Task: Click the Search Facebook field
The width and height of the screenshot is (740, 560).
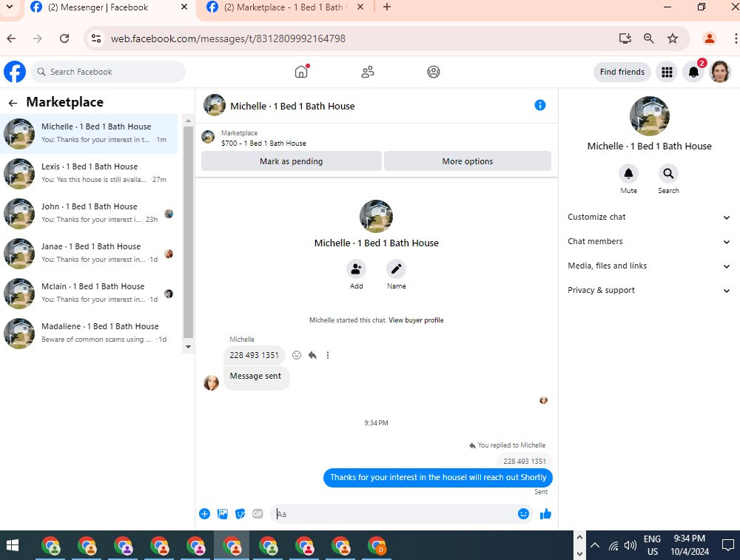Action: click(x=108, y=72)
